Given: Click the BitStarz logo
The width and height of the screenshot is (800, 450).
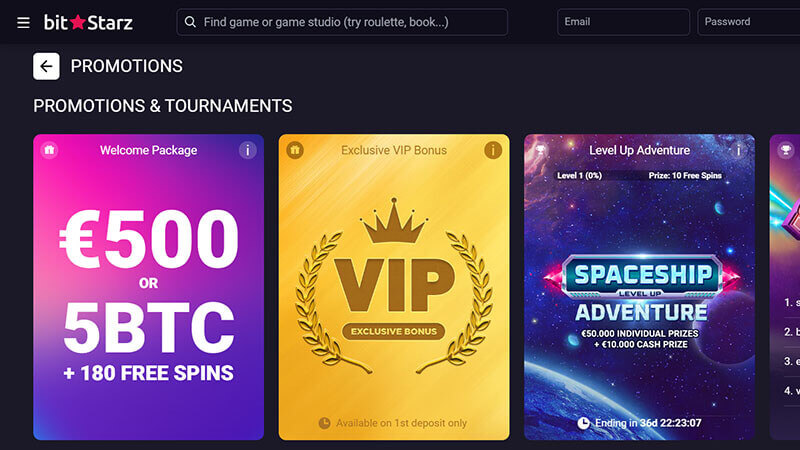Looking at the screenshot, I should pyautogui.click(x=88, y=22).
